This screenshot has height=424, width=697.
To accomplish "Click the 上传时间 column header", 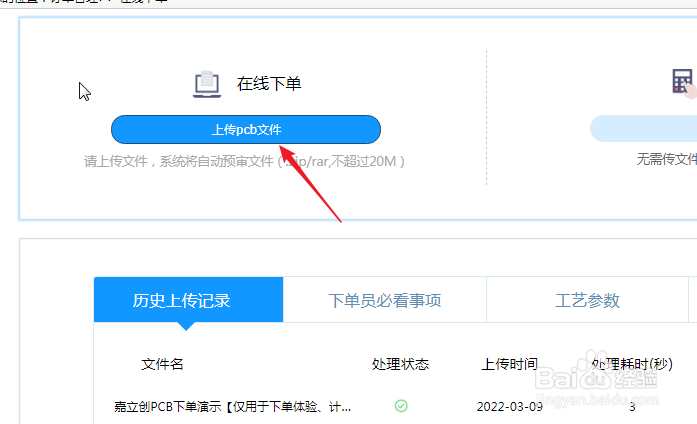I will (509, 364).
